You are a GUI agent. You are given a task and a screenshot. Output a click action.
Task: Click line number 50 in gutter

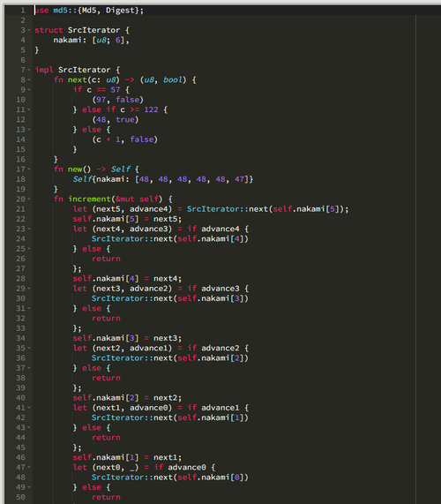pos(20,497)
